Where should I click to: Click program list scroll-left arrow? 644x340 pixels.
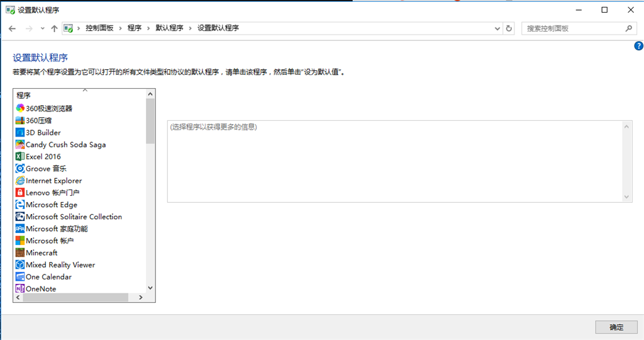pyautogui.click(x=18, y=297)
